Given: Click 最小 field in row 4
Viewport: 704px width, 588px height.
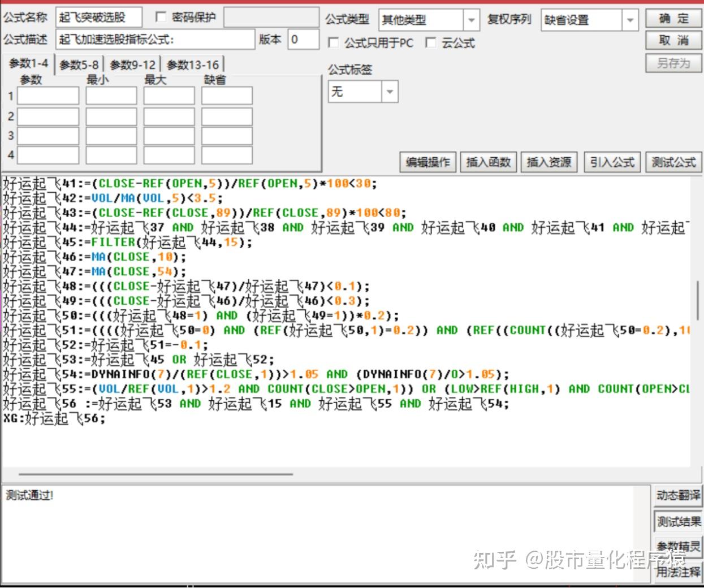Looking at the screenshot, I should tap(111, 154).
